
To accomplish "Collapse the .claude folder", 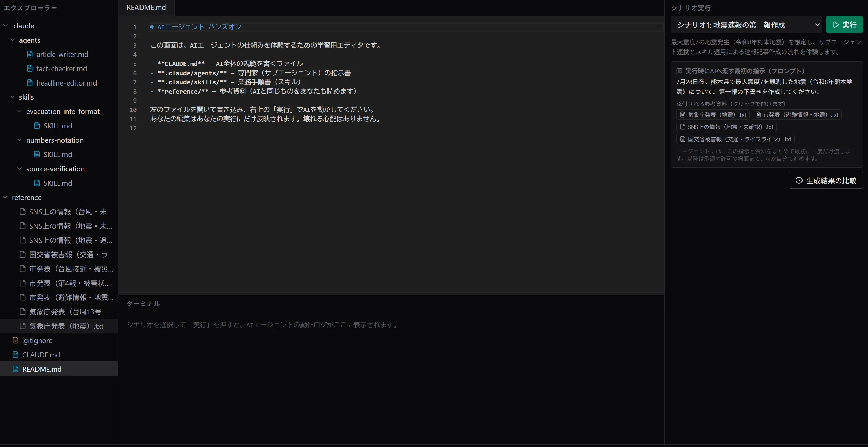I will 5,26.
